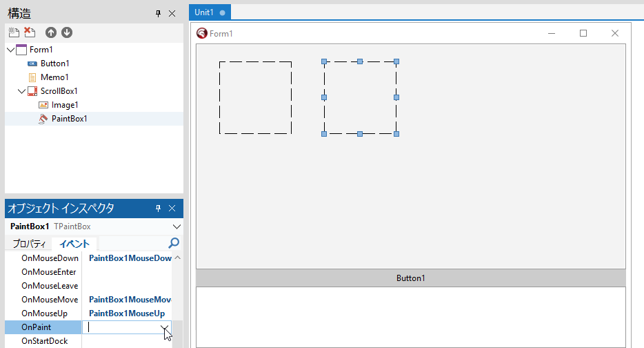The width and height of the screenshot is (644, 348).
Task: Pin the Structure panel
Action: point(158,13)
